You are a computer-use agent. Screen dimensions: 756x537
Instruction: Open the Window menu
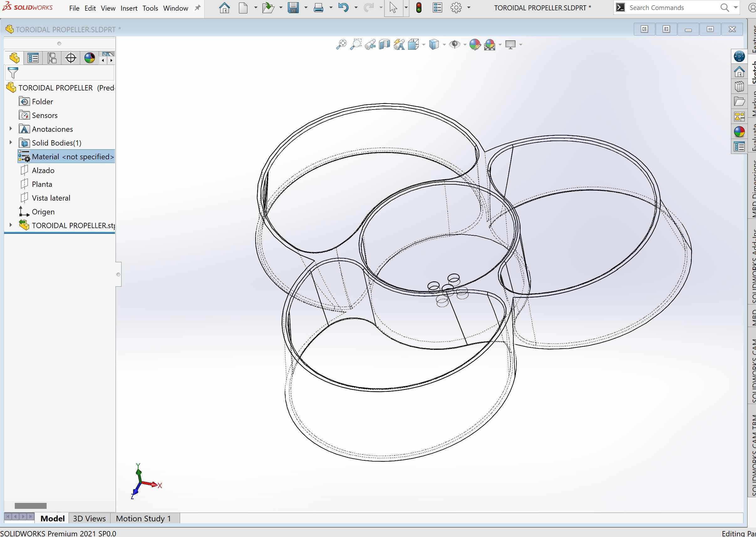[x=176, y=8]
